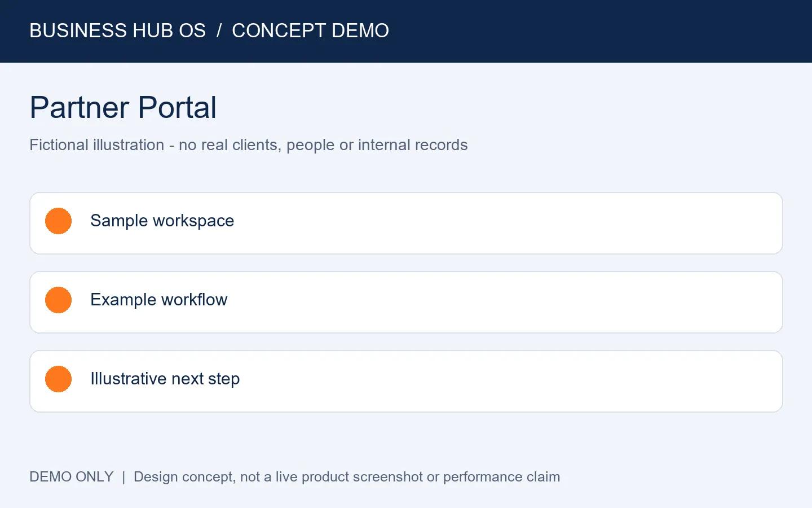Click the DEMO ONLY footer label

coord(72,477)
